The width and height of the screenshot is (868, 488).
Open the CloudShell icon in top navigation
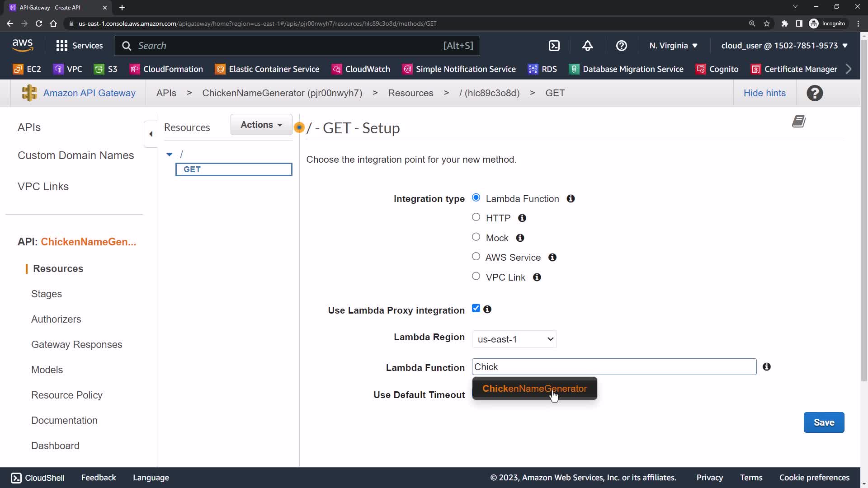pyautogui.click(x=554, y=46)
